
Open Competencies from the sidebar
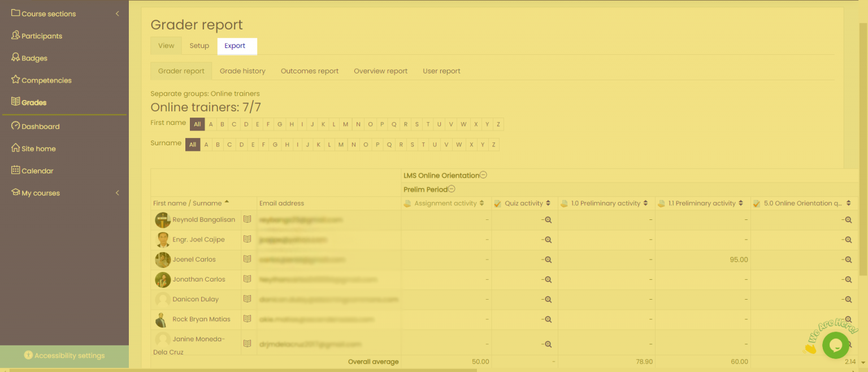16,80
